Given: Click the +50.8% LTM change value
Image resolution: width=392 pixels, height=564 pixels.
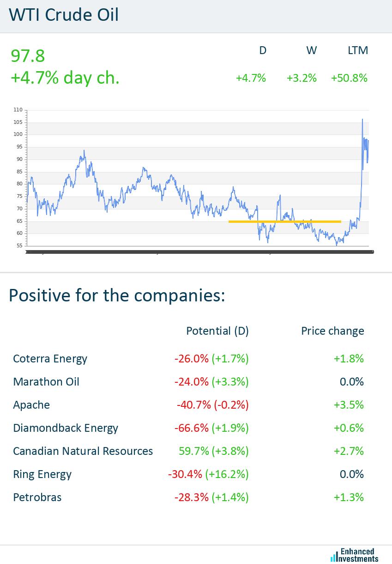Looking at the screenshot, I should click(x=349, y=78).
